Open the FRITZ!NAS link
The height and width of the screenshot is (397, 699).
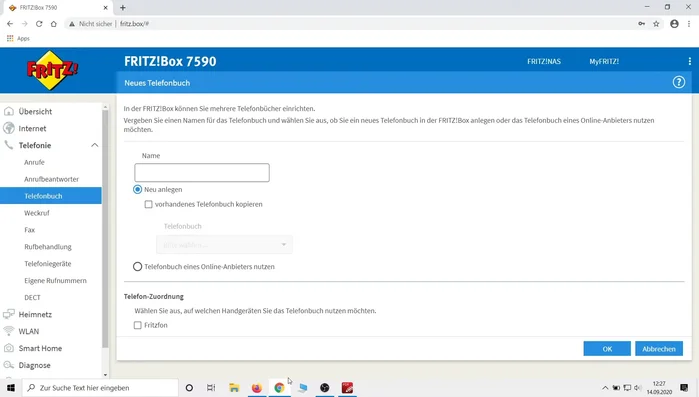pyautogui.click(x=544, y=61)
